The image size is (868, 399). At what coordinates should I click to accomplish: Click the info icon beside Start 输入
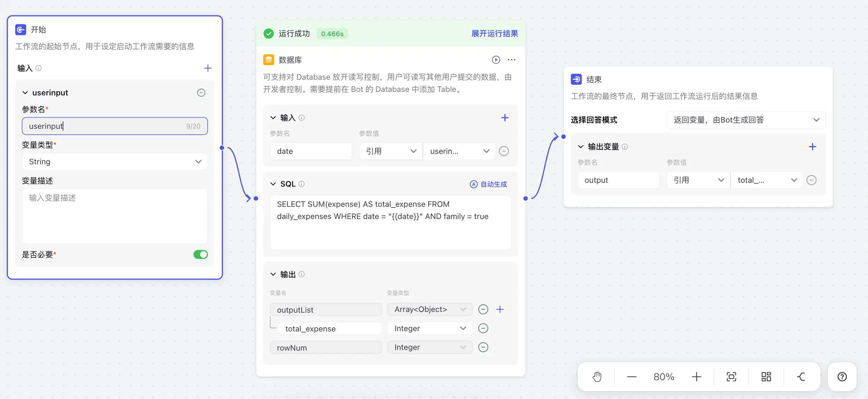point(39,68)
